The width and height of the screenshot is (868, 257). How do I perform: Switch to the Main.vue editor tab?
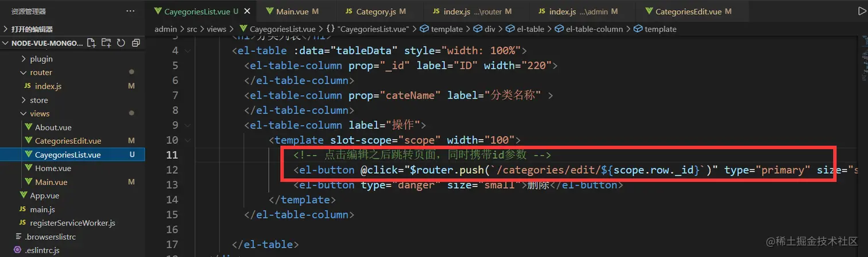(x=292, y=11)
